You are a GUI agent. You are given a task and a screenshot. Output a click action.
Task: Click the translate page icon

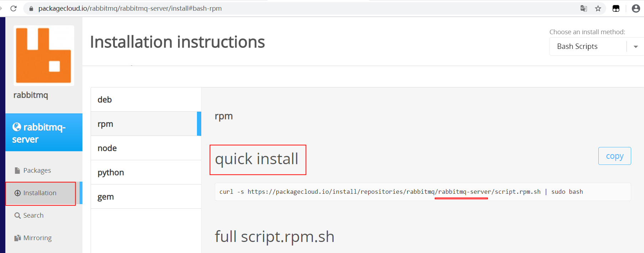click(x=584, y=8)
